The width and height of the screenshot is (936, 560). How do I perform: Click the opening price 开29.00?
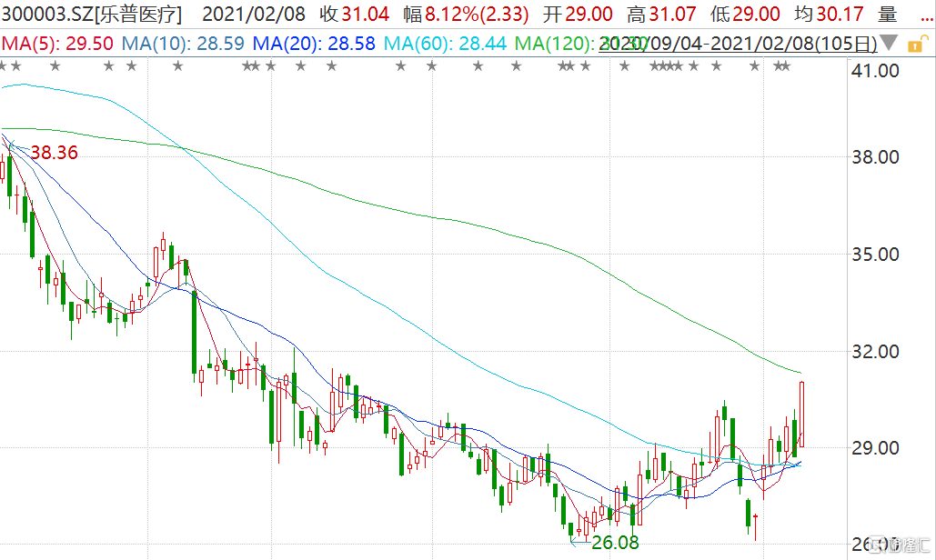point(578,14)
